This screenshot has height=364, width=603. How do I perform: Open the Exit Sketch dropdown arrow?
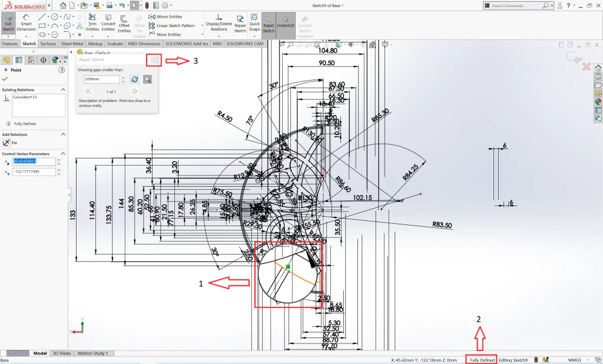pyautogui.click(x=8, y=36)
